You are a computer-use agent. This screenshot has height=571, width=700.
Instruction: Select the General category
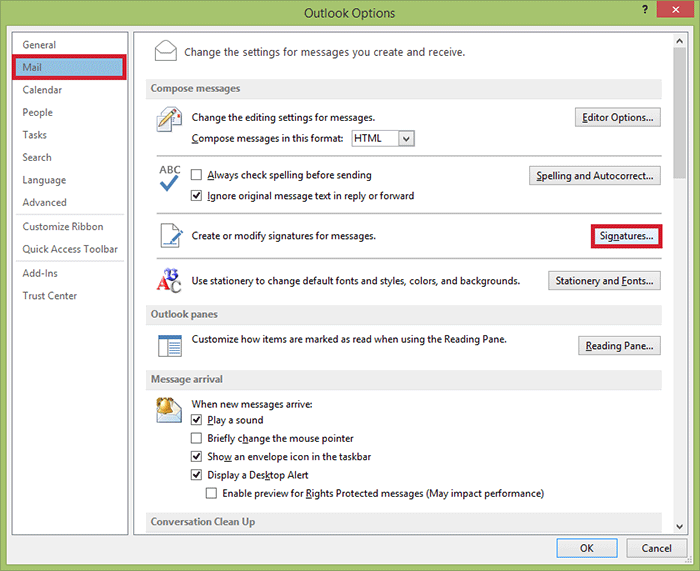click(70, 45)
